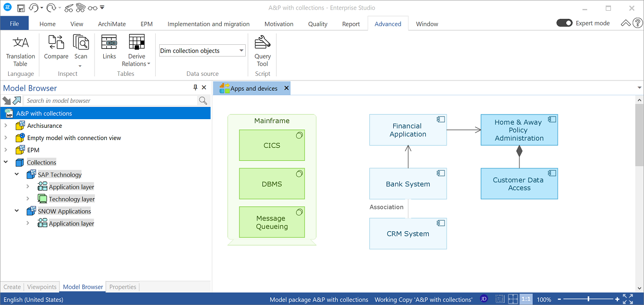The height and width of the screenshot is (305, 644).
Task: Switch to the Viewpoints panel tab
Action: tap(41, 287)
